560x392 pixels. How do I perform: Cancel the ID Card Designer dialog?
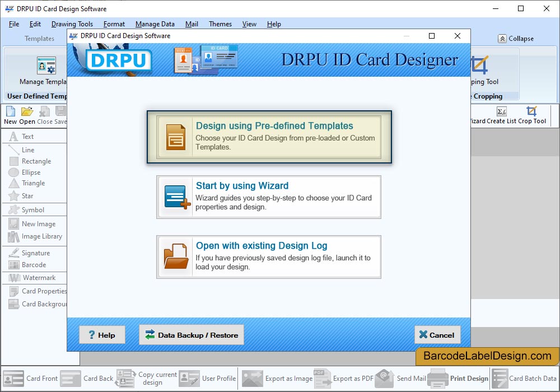coord(437,335)
